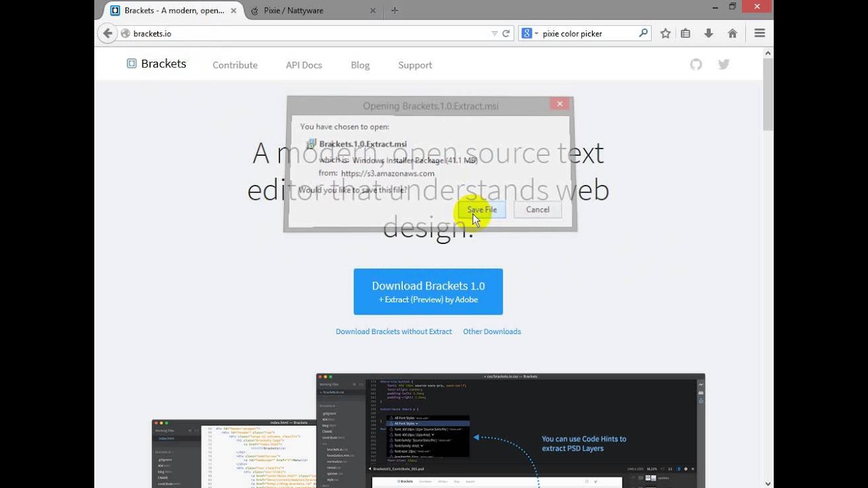Go to the home page icon
The height and width of the screenshot is (488, 868).
click(732, 33)
